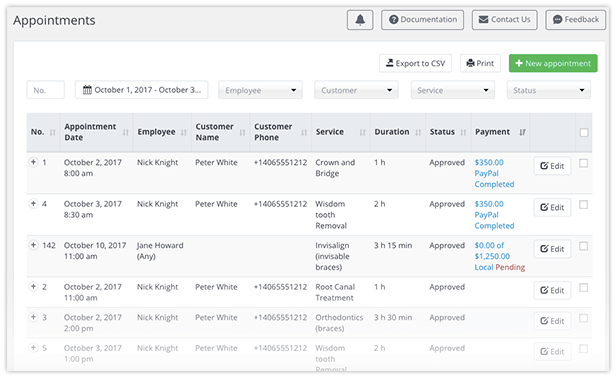Sort by Duration column
This screenshot has width=616, height=378.
point(398,132)
